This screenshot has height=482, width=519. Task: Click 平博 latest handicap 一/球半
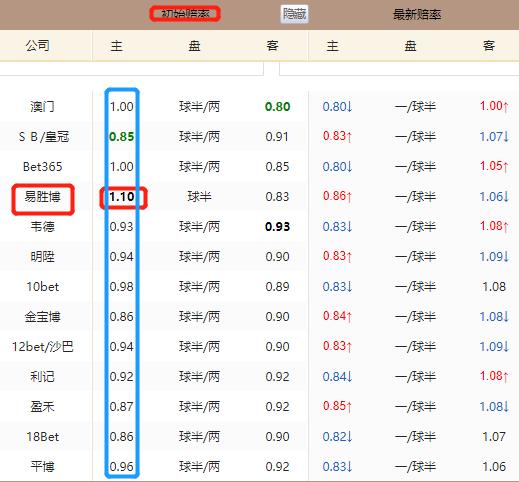[415, 466]
